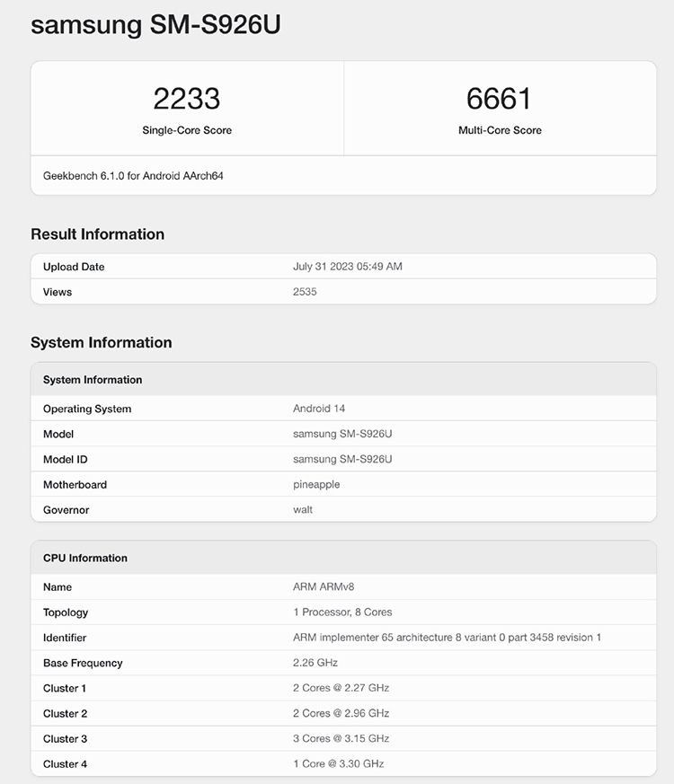Click the large System Information section heading
The image size is (674, 784).
(101, 342)
